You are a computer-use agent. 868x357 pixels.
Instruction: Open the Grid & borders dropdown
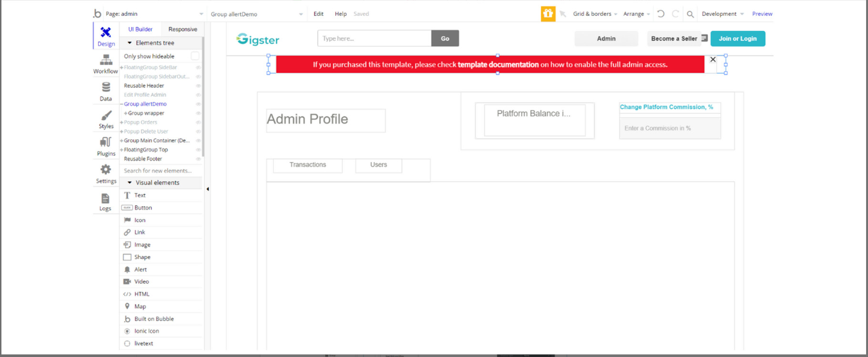coord(595,14)
